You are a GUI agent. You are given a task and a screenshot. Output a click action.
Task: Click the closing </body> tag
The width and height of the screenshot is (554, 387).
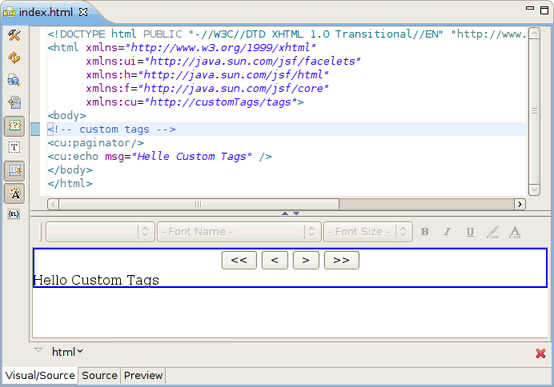click(70, 170)
